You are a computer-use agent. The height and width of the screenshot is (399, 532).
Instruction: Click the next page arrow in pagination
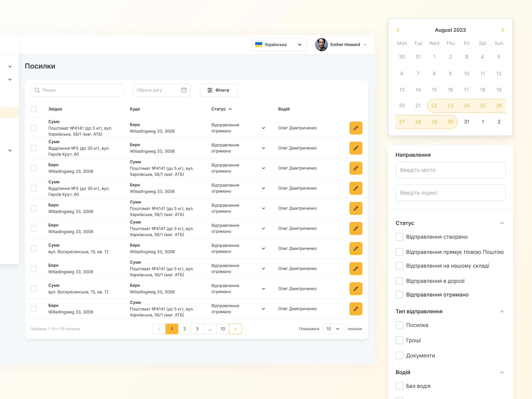(235, 329)
